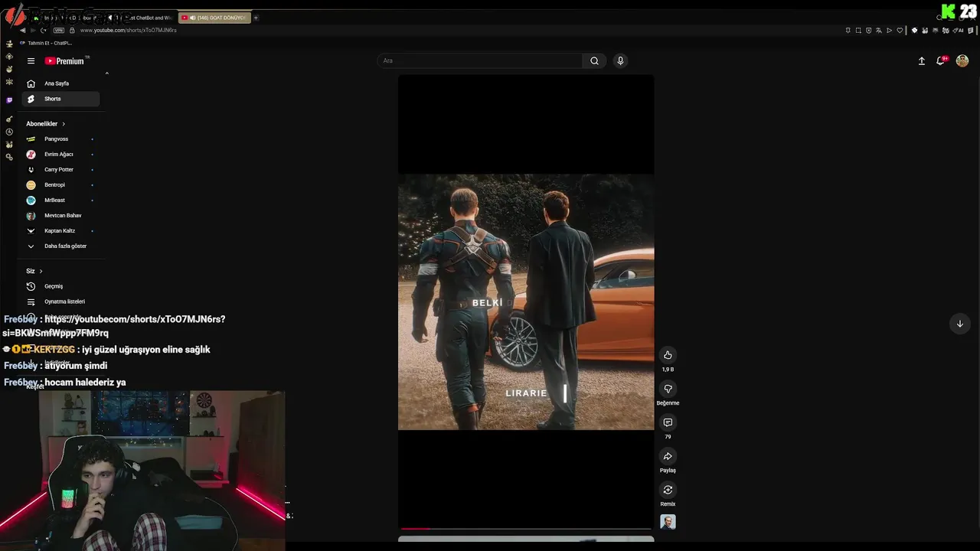Open Oynatma listeleri playlists
Screen dimensions: 980x551
tap(60, 302)
